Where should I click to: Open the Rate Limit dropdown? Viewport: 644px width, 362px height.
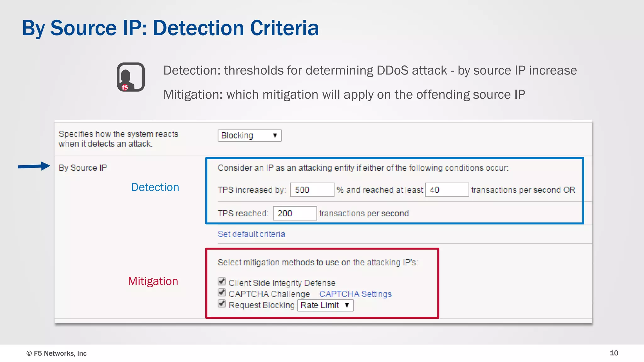tap(325, 305)
